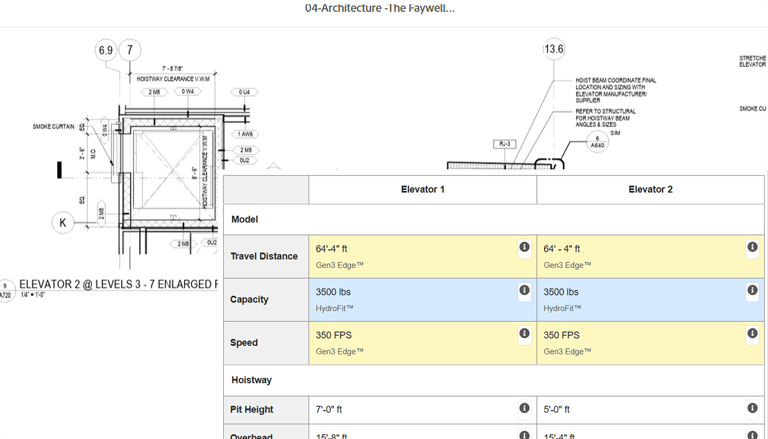Click info icon for Elevator 1 Overhead
This screenshot has width=768, height=439.
524,435
